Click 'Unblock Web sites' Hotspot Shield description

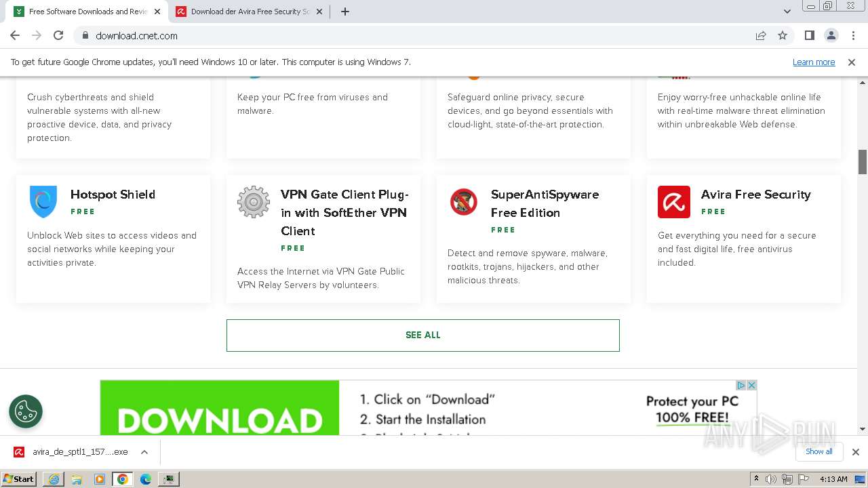[112, 249]
